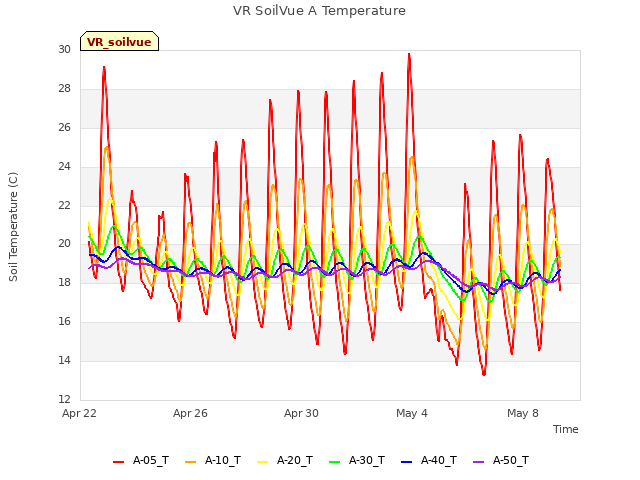
Task: Toggle the A-40_T legend entry
Action: click(x=429, y=461)
